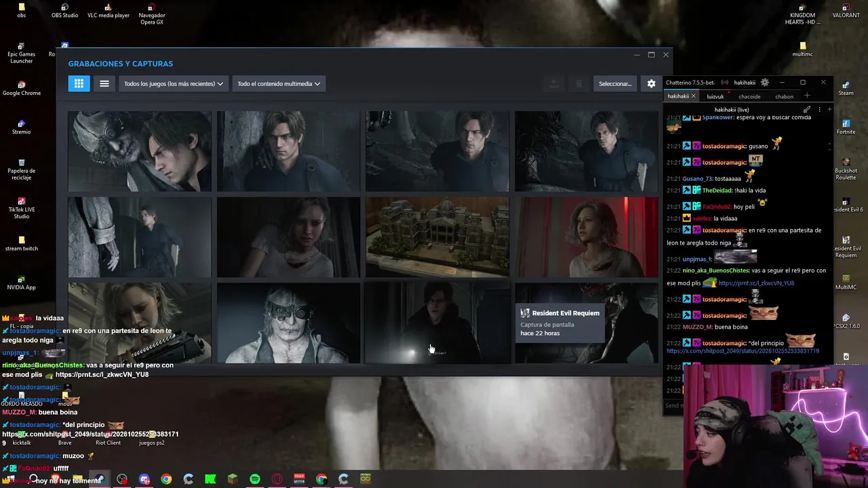Open 'Todo el contenido multimedia' dropdown
868x488 pixels.
[x=279, y=83]
